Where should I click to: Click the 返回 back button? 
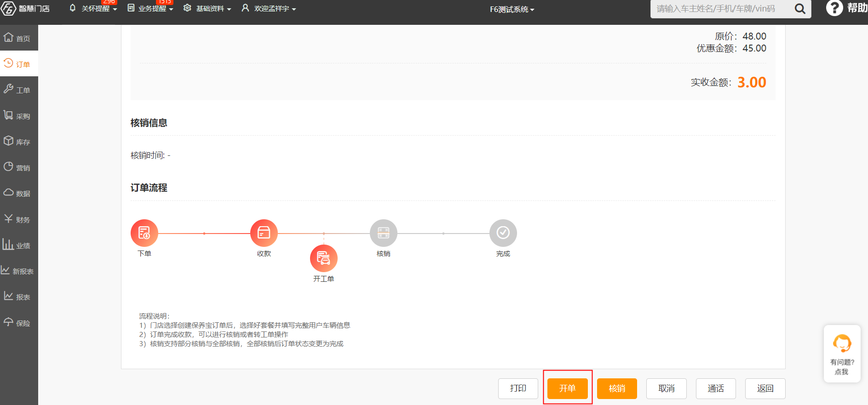[765, 388]
